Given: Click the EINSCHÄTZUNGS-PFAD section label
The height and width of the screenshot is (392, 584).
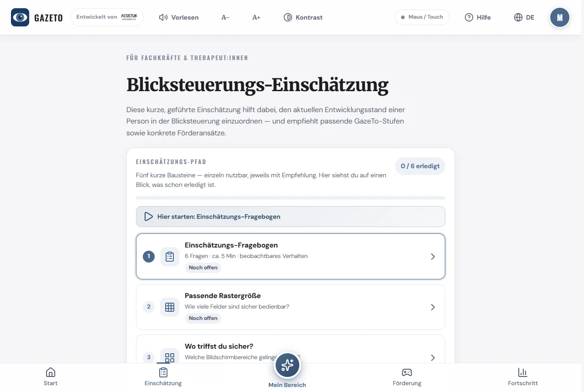Looking at the screenshot, I should point(171,162).
